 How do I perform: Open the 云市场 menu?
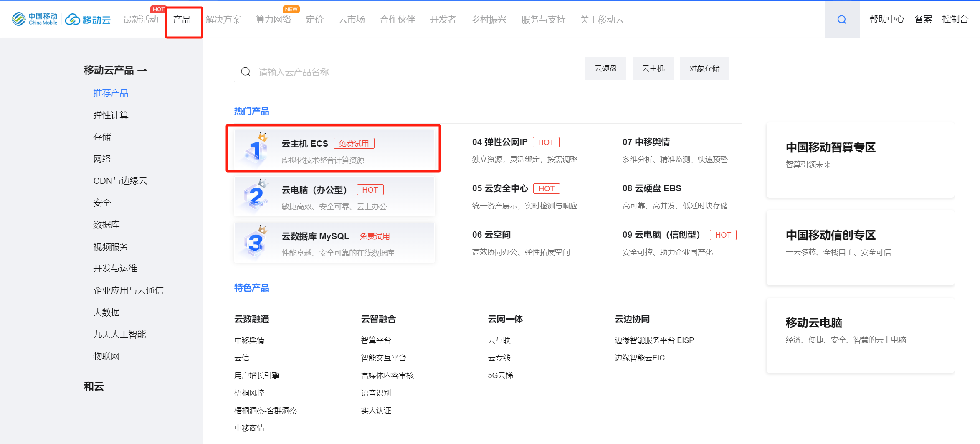point(352,20)
